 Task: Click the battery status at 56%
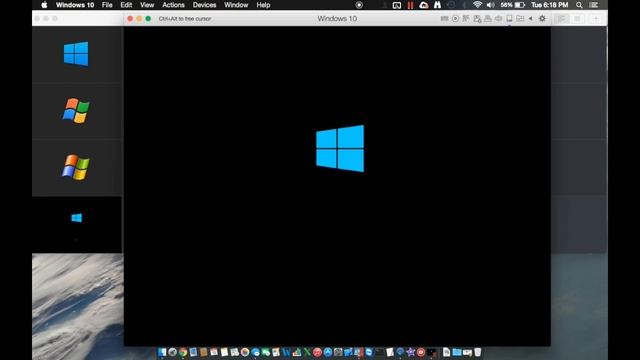513,5
